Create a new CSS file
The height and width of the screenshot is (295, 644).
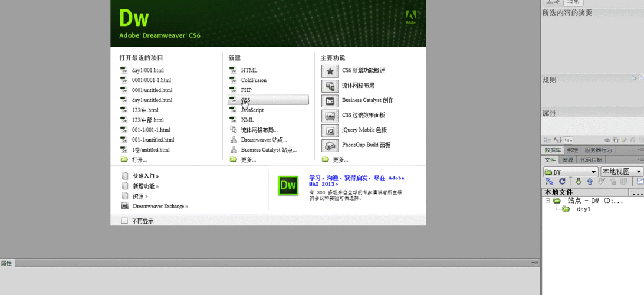[268, 100]
